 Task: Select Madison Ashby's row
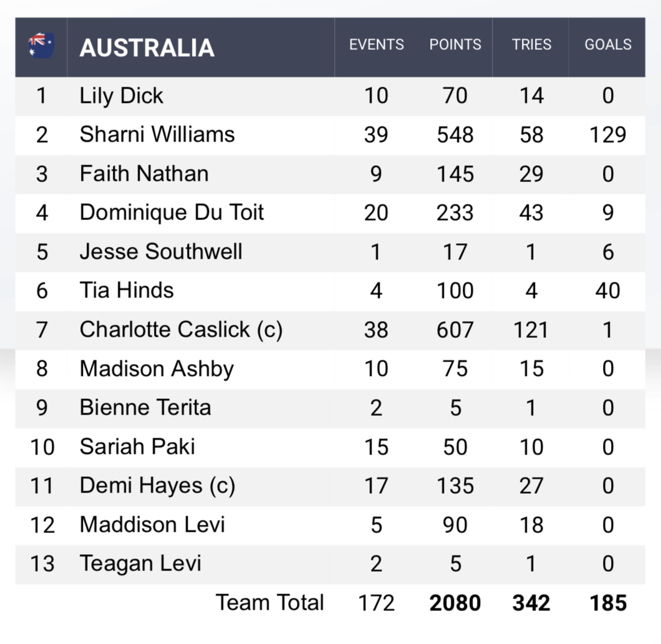(x=157, y=368)
